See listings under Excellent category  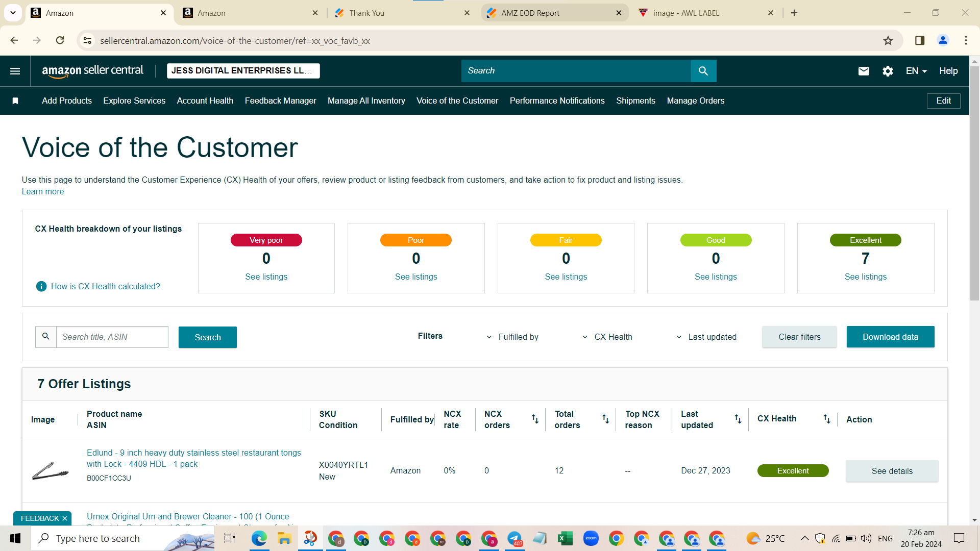(x=865, y=277)
